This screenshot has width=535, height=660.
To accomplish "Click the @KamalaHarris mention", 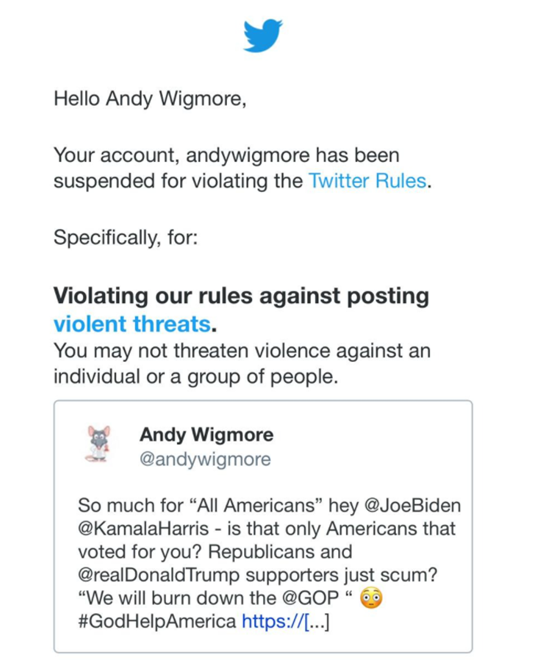I will 143,528.
